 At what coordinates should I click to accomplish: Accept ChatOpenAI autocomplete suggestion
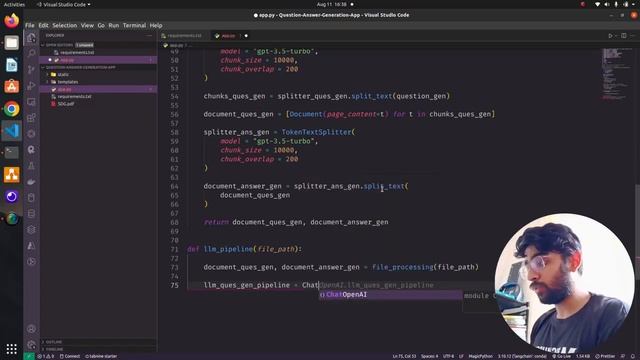(x=391, y=295)
